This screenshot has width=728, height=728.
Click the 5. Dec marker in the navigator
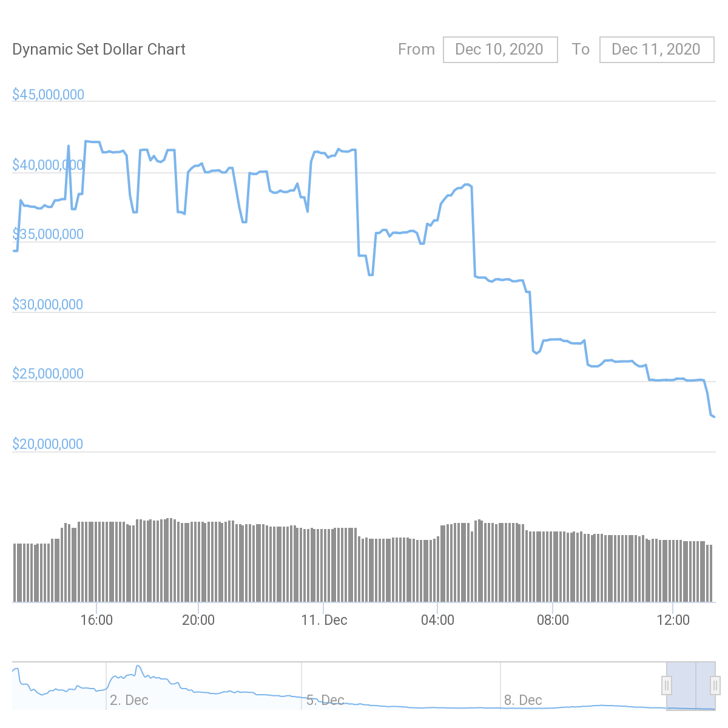[325, 700]
